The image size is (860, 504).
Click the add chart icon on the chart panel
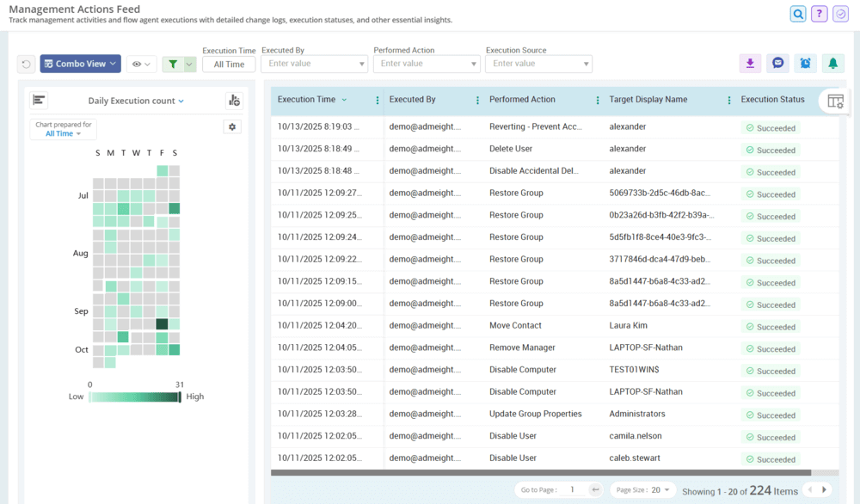(232, 101)
